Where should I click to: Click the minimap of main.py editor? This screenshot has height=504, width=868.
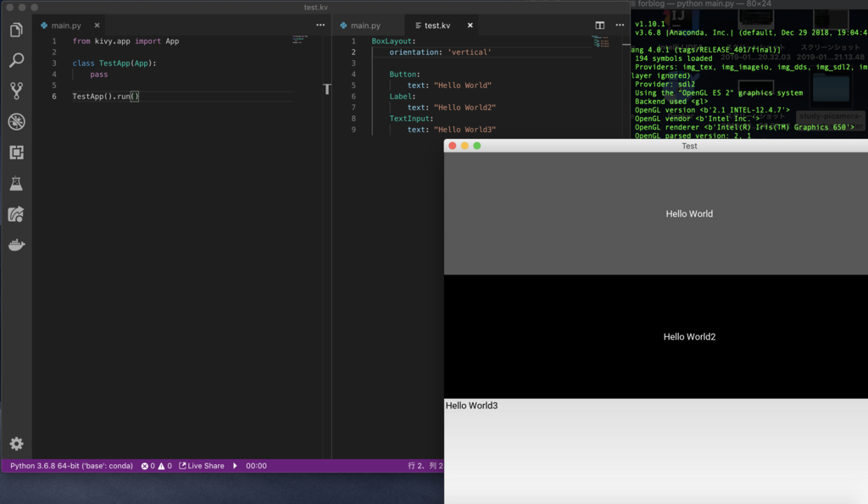(x=299, y=39)
